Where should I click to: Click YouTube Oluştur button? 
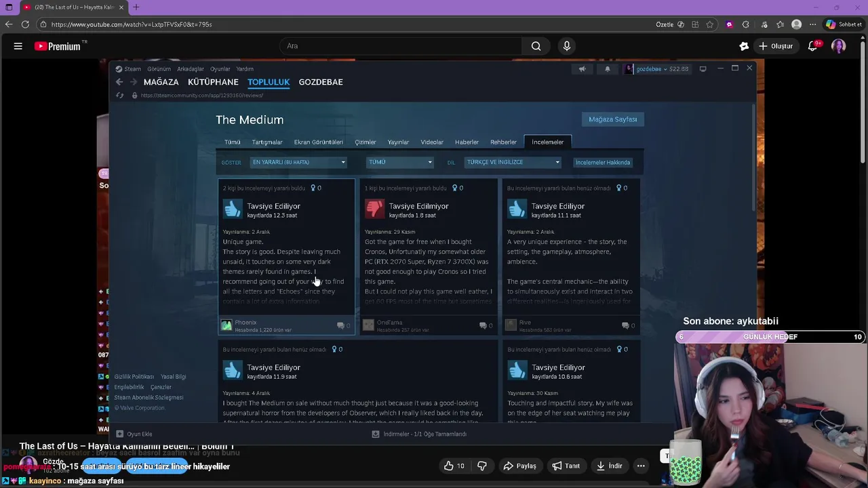(x=775, y=46)
